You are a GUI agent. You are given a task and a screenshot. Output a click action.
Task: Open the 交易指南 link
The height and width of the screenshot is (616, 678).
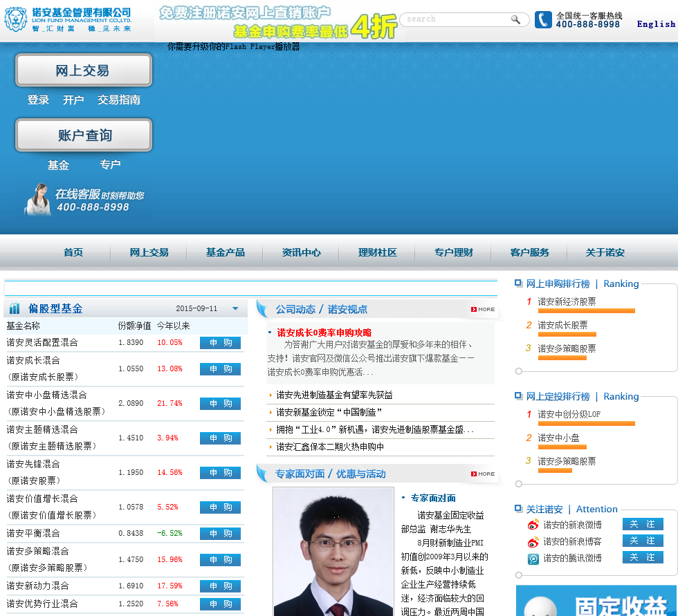tap(119, 100)
